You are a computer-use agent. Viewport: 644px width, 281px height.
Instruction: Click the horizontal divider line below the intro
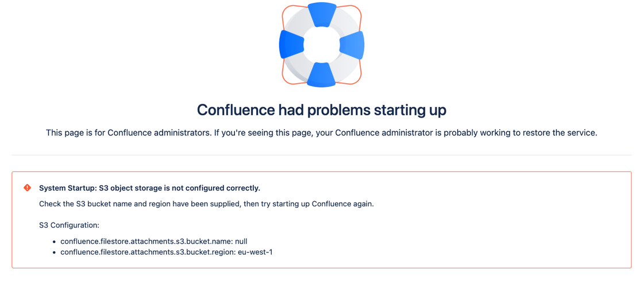click(x=322, y=155)
